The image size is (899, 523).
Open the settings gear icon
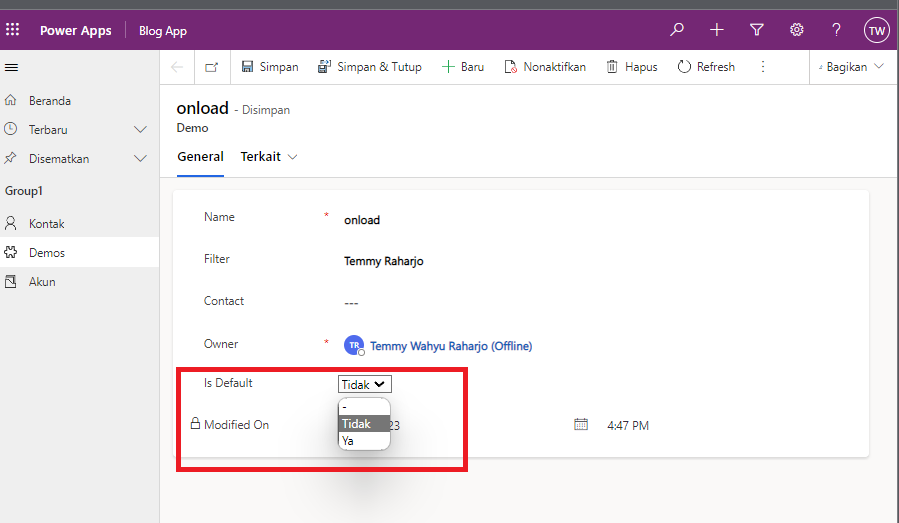(x=796, y=30)
